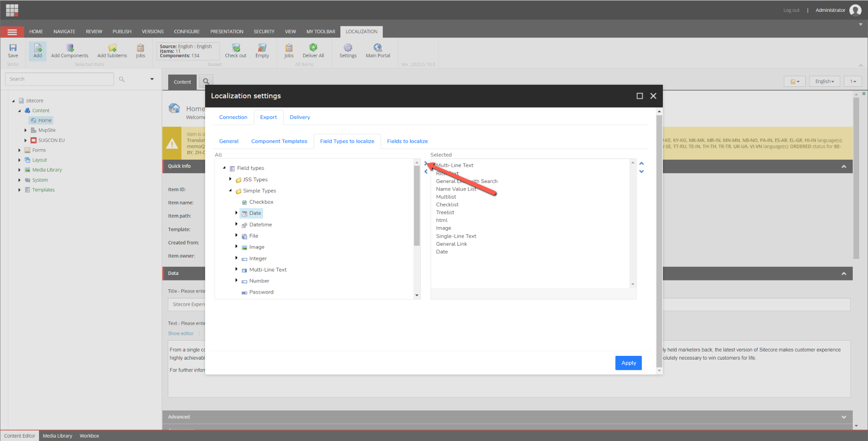Click the tree search magnifier icon

[122, 79]
